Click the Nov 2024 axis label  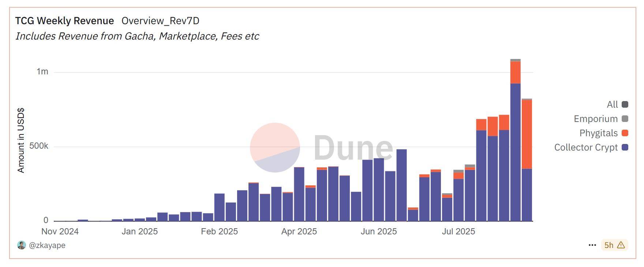[x=60, y=231]
